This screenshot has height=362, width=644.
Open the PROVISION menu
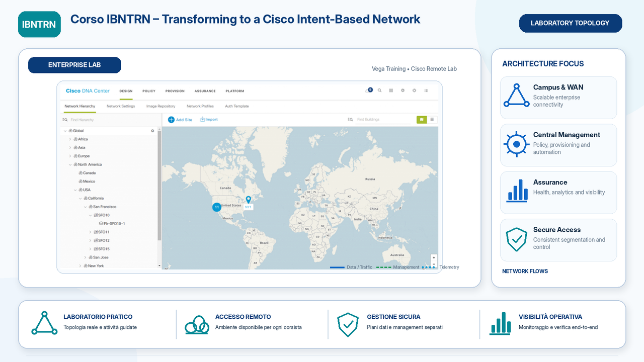coord(175,91)
